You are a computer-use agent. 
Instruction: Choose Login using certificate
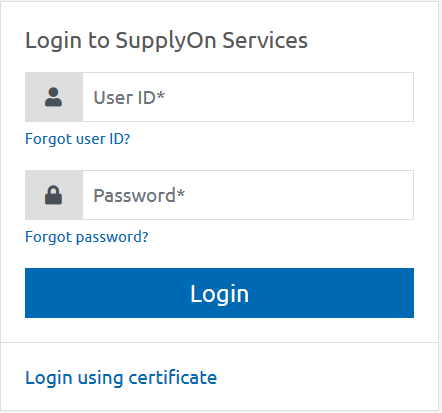(x=121, y=378)
